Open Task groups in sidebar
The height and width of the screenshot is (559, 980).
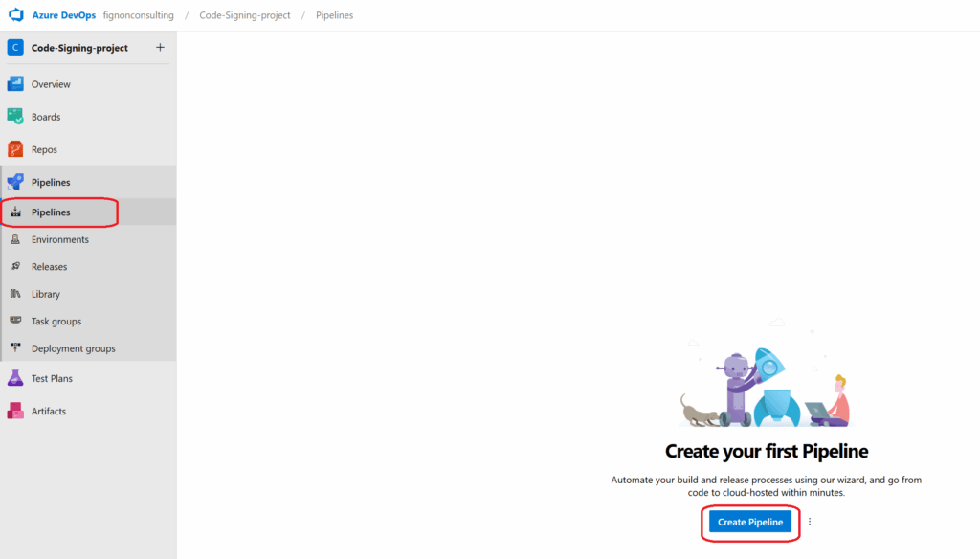tap(56, 322)
